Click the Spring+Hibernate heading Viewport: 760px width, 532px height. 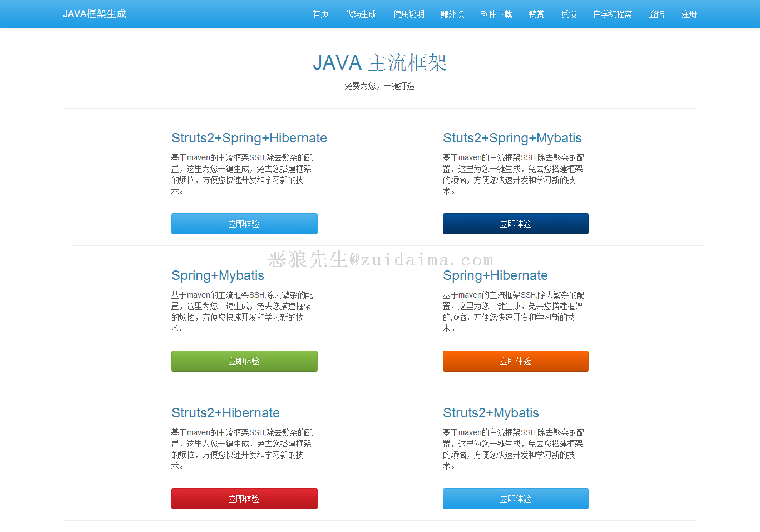point(495,275)
